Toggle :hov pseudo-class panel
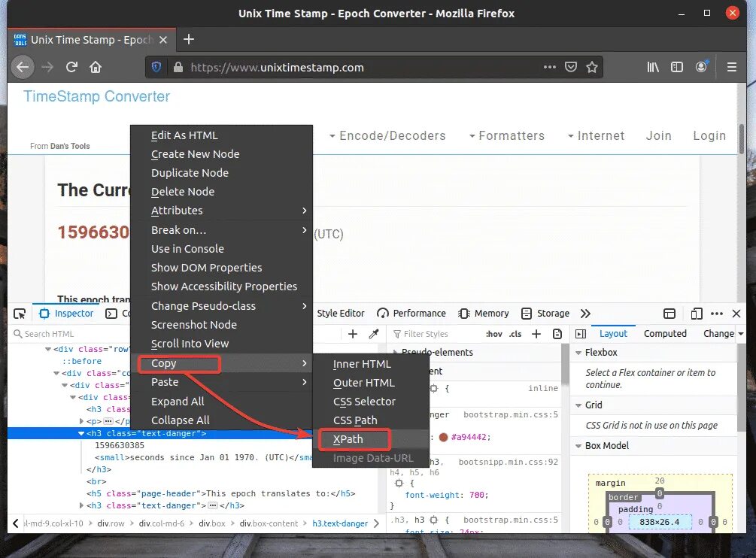The image size is (756, 558). pos(494,334)
